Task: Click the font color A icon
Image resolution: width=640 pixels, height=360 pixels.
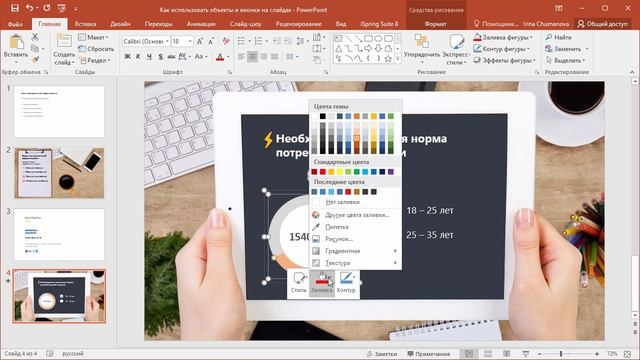Action: [220, 57]
